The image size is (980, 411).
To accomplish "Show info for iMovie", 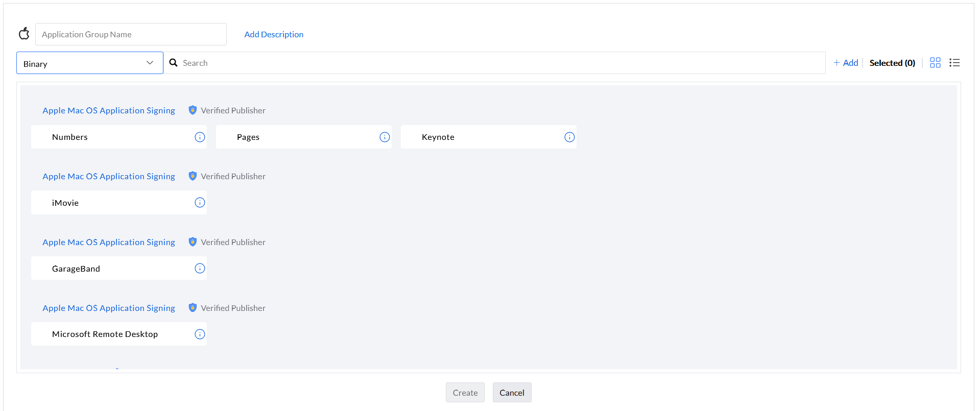I will tap(200, 203).
